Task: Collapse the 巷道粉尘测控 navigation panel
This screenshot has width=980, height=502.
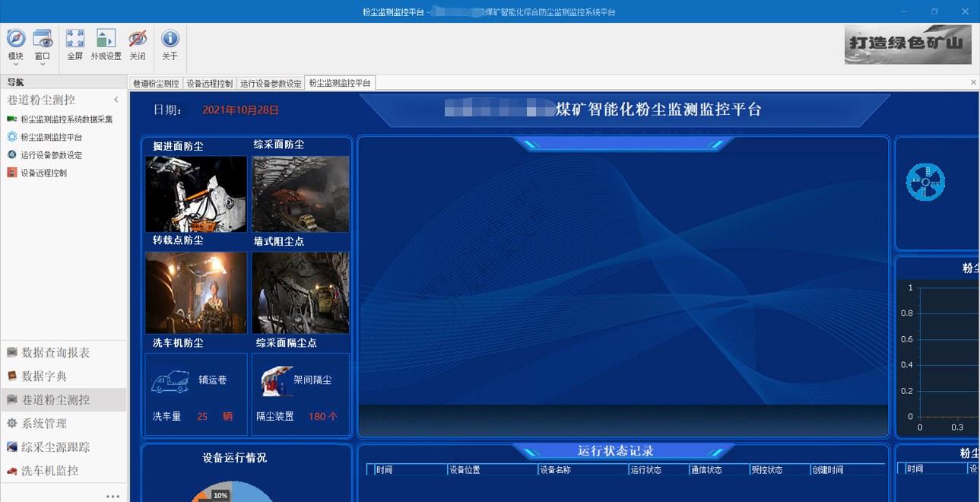Action: [x=116, y=100]
